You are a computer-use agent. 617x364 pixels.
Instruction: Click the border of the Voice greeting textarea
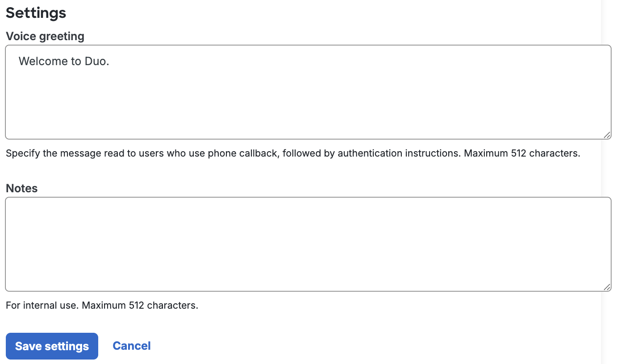[x=308, y=45]
